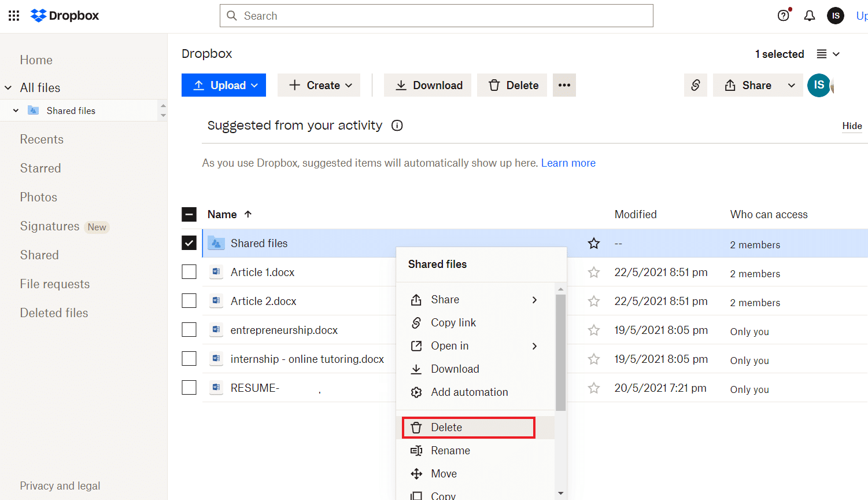Click the context menu scrollbar down arrow
This screenshot has height=500, width=868.
coord(560,494)
